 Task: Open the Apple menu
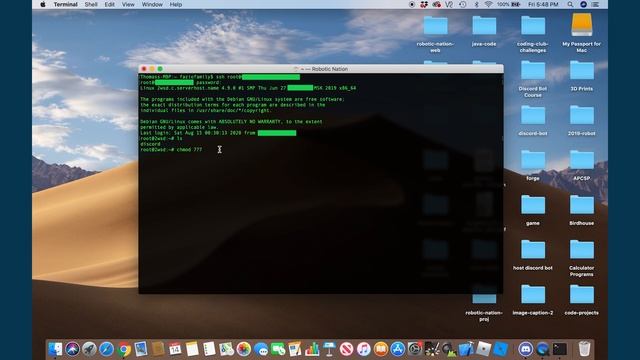pyautogui.click(x=43, y=4)
